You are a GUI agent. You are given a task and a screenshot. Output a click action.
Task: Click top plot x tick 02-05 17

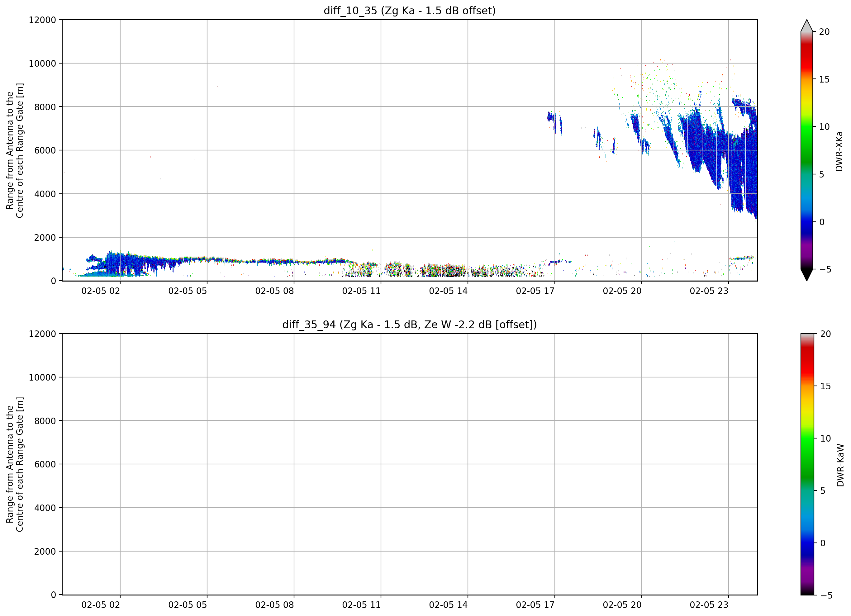coord(535,291)
